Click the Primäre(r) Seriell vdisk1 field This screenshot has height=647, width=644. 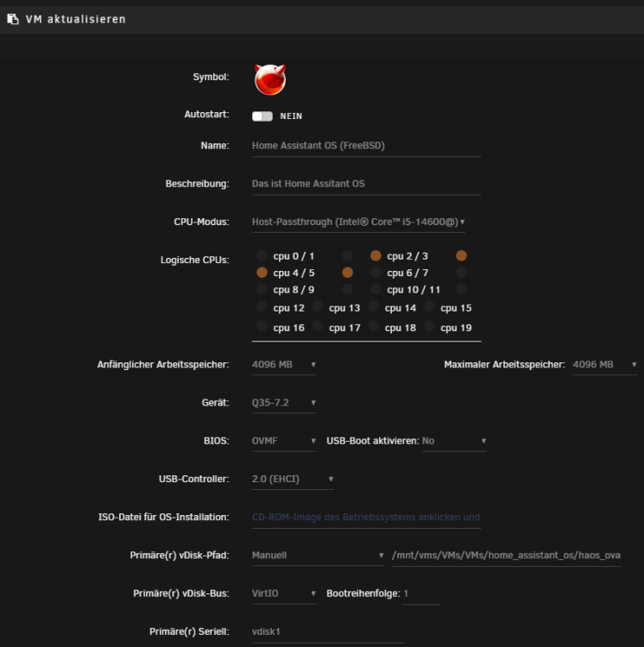pyautogui.click(x=328, y=631)
